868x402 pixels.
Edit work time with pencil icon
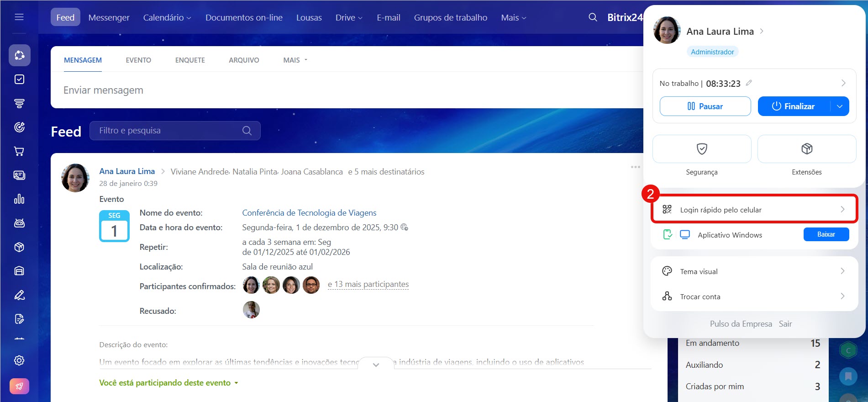pyautogui.click(x=749, y=83)
